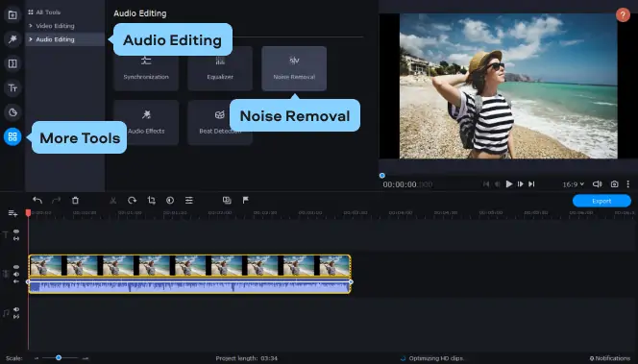Viewport: 638px width, 364px height.
Task: Open the Filters magic wand tab
Action: tap(12, 39)
